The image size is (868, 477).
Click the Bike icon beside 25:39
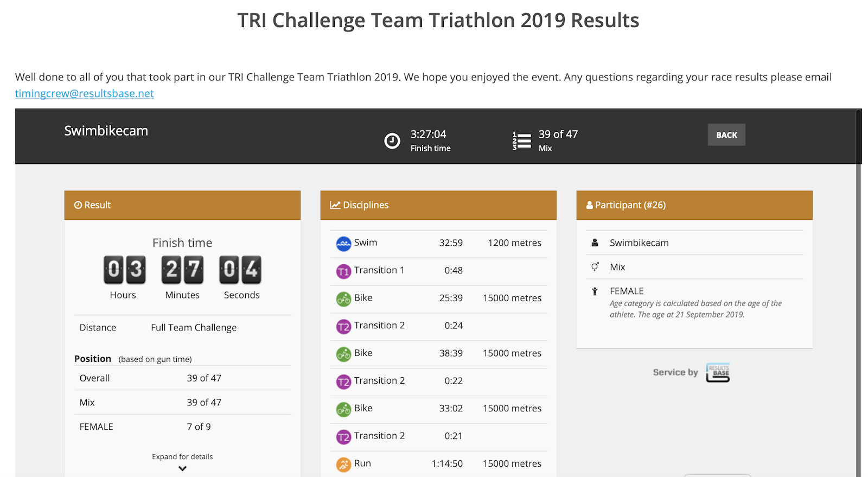coord(343,299)
